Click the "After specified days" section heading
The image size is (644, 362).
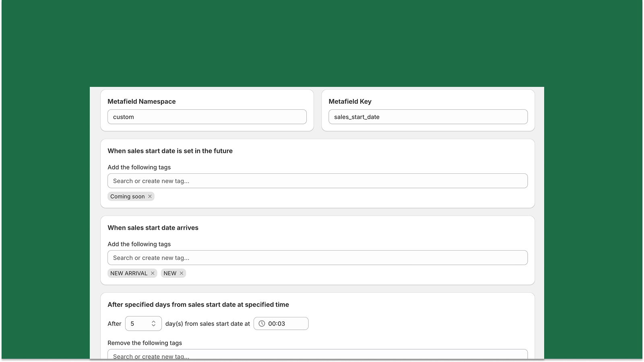pyautogui.click(x=198, y=304)
